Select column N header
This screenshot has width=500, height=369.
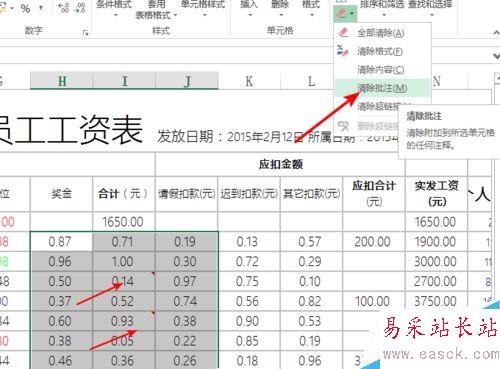pos(437,81)
